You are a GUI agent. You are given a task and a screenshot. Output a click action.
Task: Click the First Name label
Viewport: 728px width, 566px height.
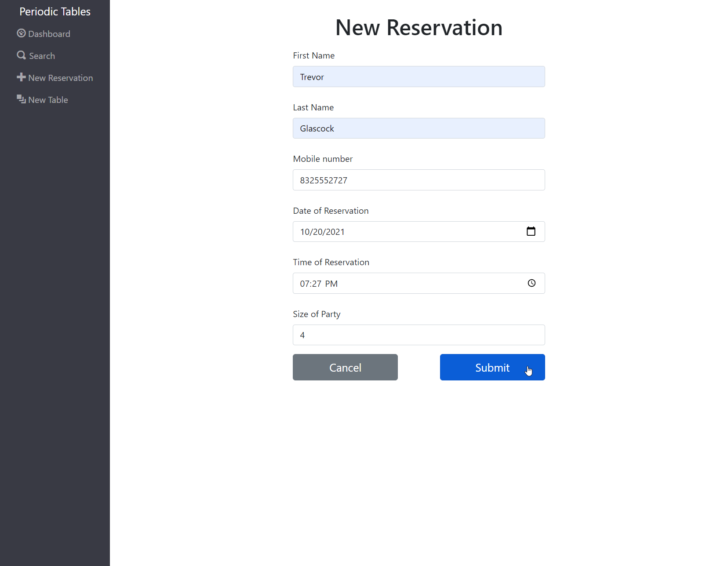coord(314,55)
